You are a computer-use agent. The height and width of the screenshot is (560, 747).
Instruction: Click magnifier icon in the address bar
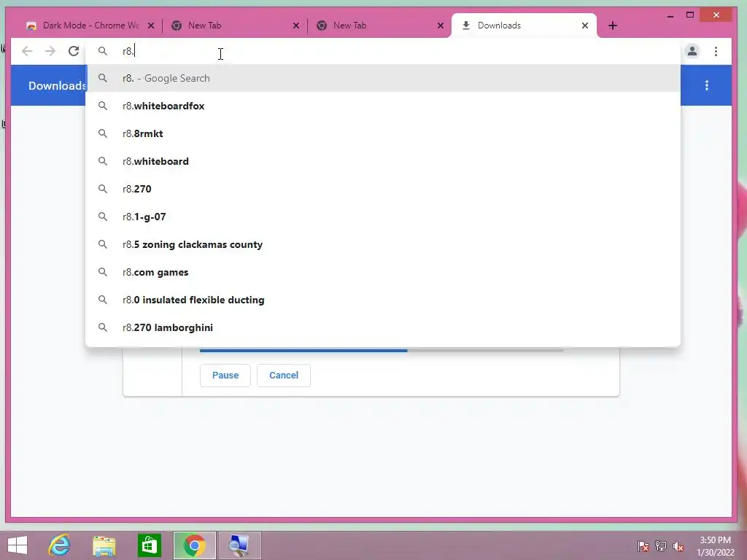(102, 51)
